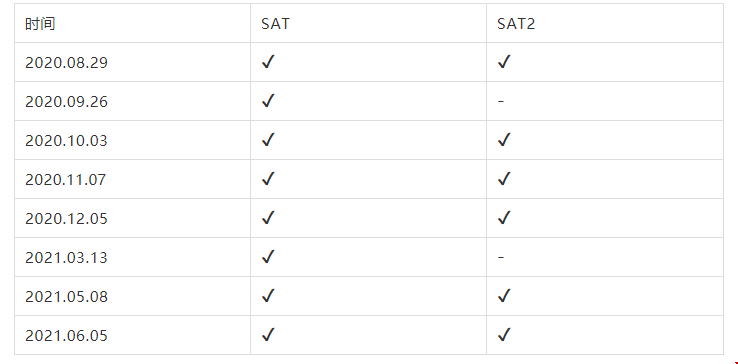Click the SAT2 checkmark for 2020.12.05
Viewport: 738px width, 364px height.
(x=504, y=218)
